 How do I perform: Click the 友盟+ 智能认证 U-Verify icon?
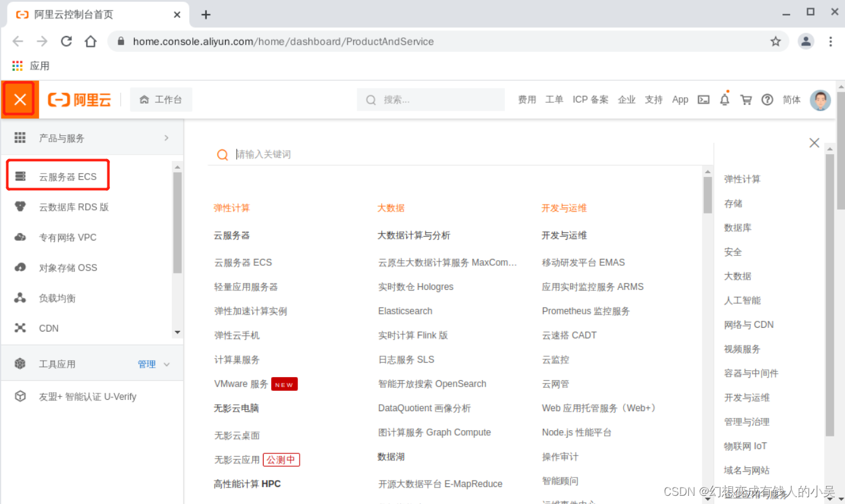click(x=20, y=397)
